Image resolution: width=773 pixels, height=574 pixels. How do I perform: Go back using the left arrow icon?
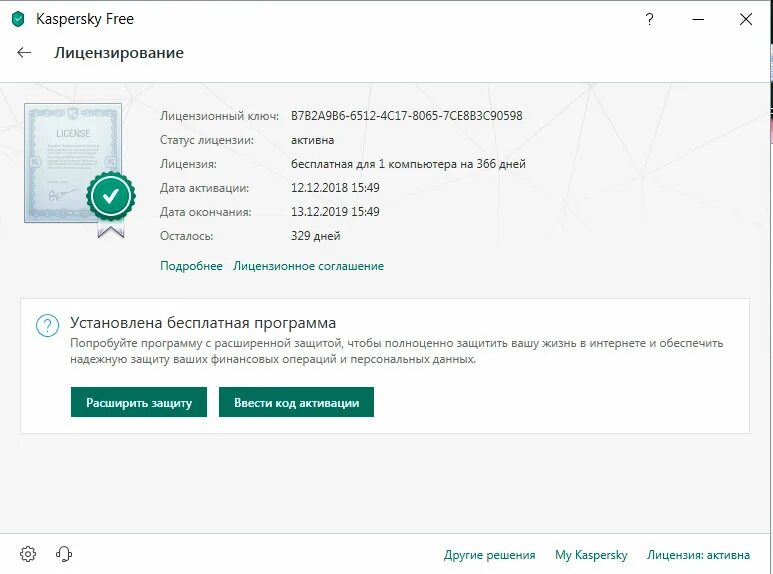[24, 52]
